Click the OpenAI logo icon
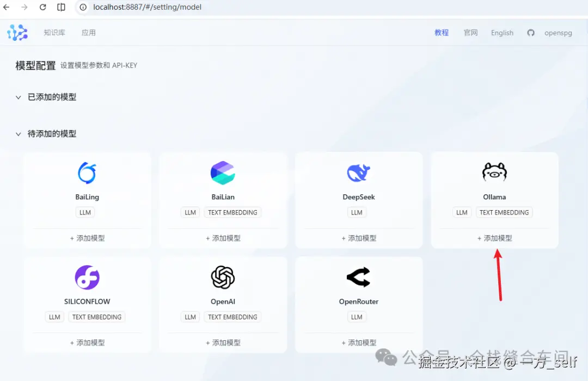The width and height of the screenshot is (588, 381). click(x=223, y=278)
